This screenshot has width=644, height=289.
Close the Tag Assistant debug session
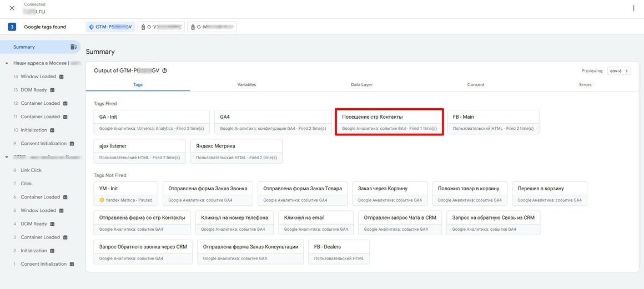12,8
